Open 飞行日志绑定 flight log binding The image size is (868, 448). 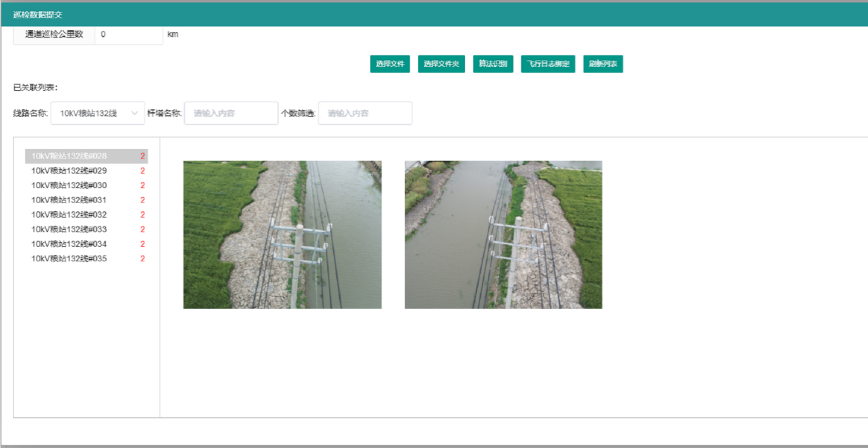click(548, 64)
